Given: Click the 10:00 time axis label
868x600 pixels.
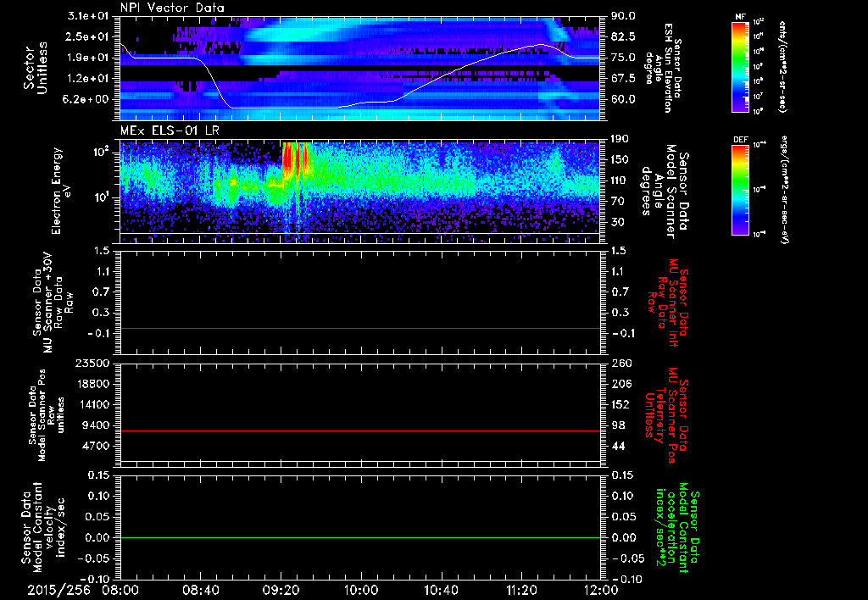Looking at the screenshot, I should (x=361, y=591).
